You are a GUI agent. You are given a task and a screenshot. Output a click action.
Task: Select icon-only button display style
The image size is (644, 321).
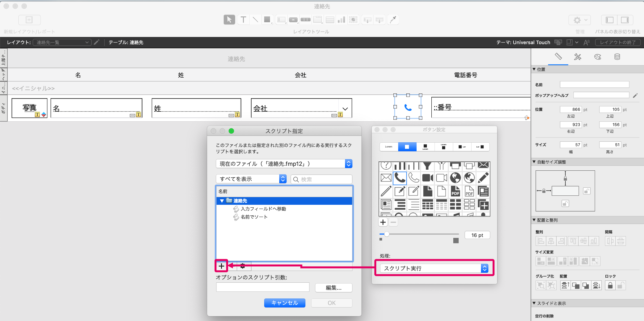[407, 147]
